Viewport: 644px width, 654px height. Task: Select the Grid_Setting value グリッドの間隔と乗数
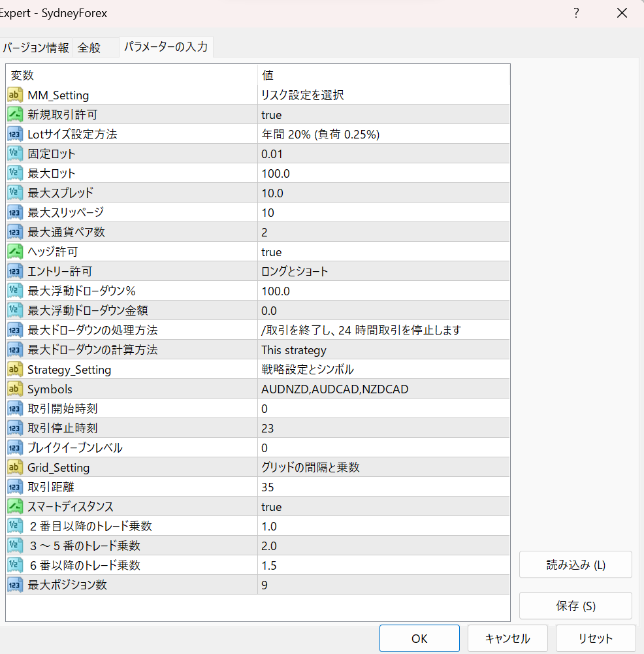point(383,467)
